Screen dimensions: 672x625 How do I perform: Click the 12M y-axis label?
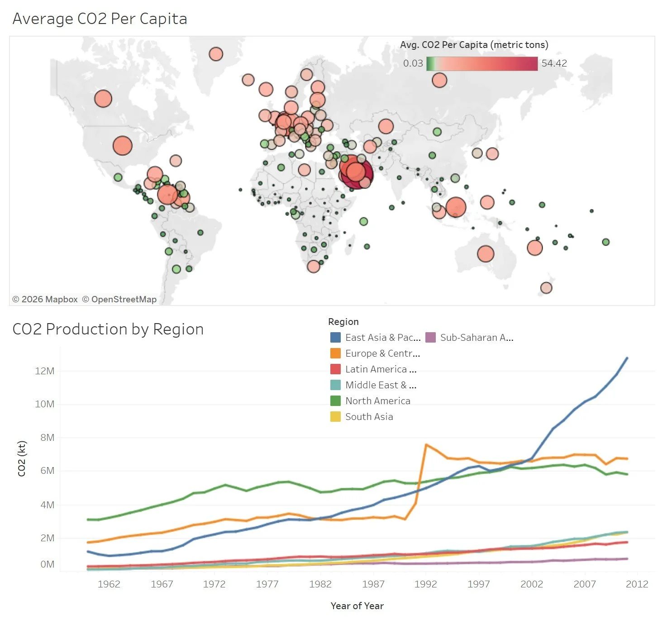pos(44,371)
